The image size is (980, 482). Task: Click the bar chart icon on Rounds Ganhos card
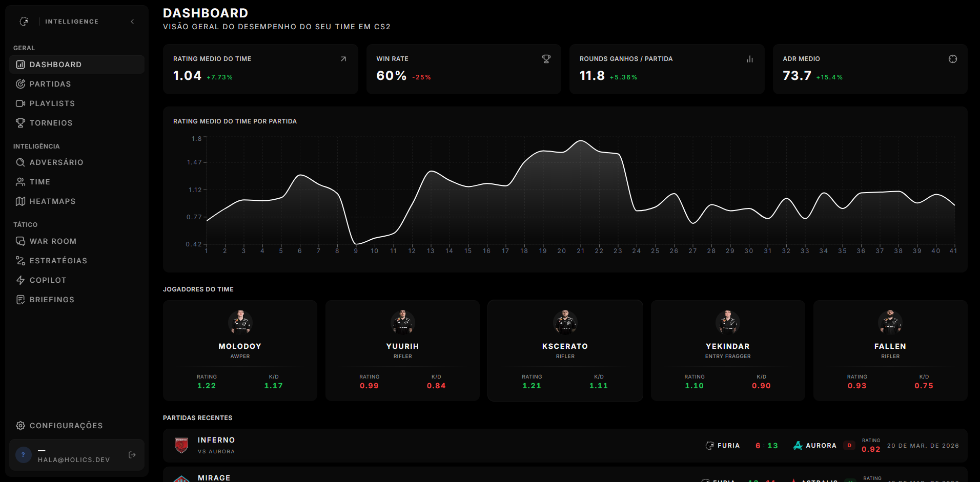(x=749, y=59)
